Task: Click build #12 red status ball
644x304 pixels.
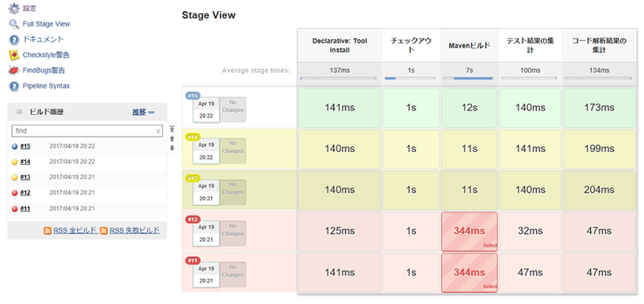Action: [x=14, y=193]
